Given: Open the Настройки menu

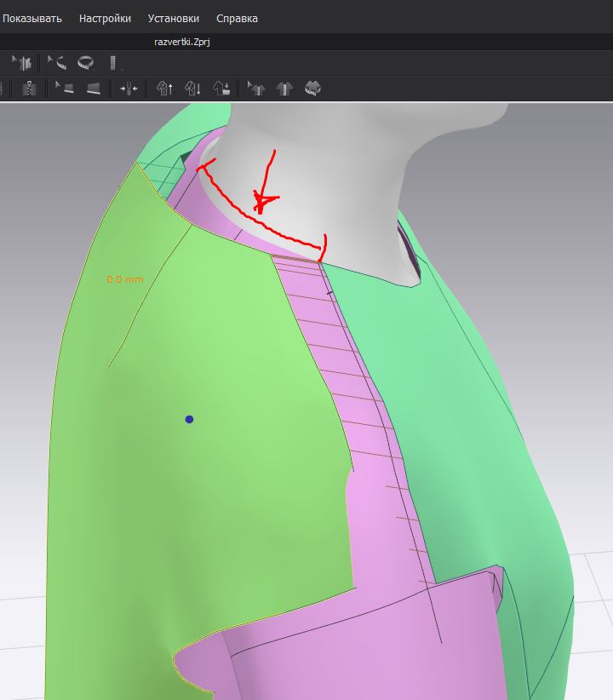Looking at the screenshot, I should point(105,19).
